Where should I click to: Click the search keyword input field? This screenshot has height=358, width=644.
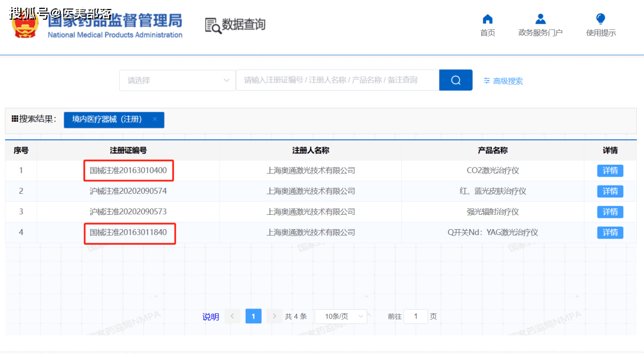pos(337,81)
